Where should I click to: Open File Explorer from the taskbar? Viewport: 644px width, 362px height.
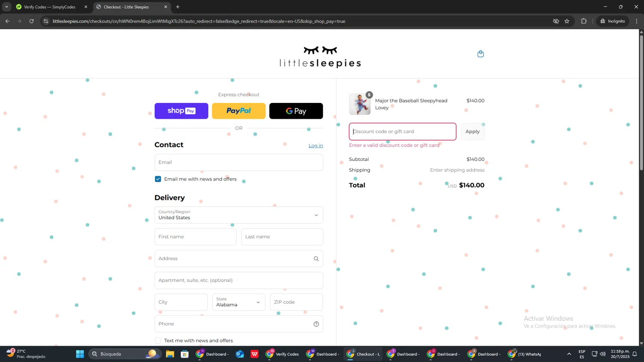click(170, 354)
